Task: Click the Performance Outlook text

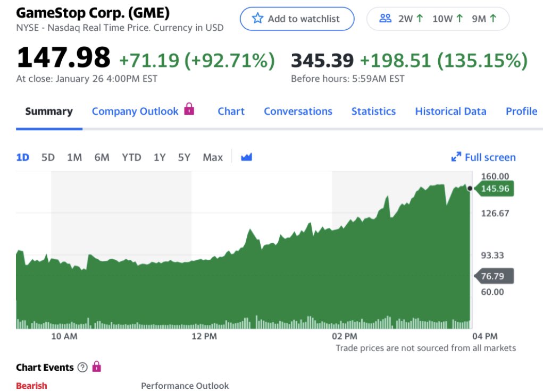Action: [185, 386]
